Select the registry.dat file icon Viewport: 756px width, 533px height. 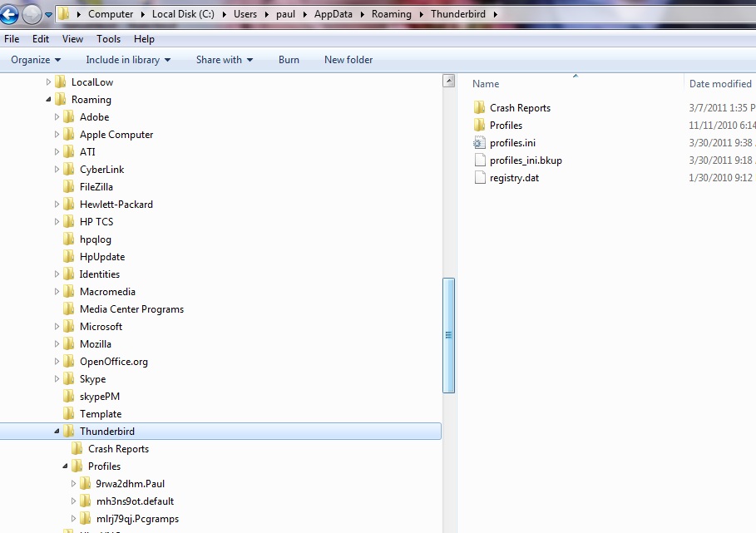pos(478,178)
